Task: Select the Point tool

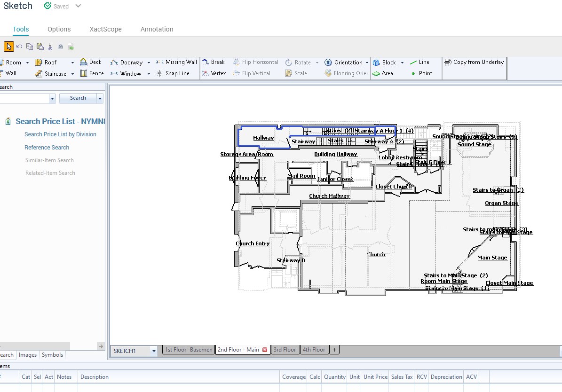Action: 421,73
